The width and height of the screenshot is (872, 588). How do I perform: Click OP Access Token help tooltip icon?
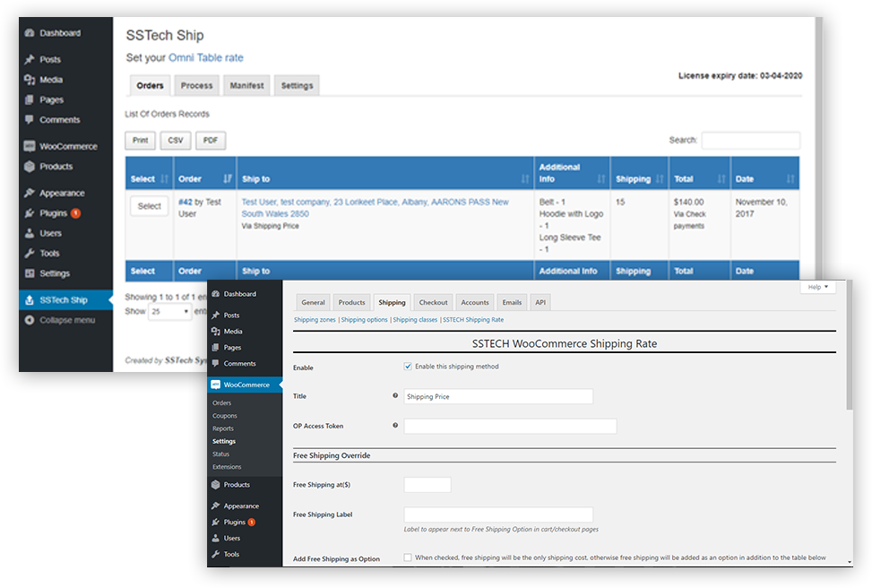(395, 425)
